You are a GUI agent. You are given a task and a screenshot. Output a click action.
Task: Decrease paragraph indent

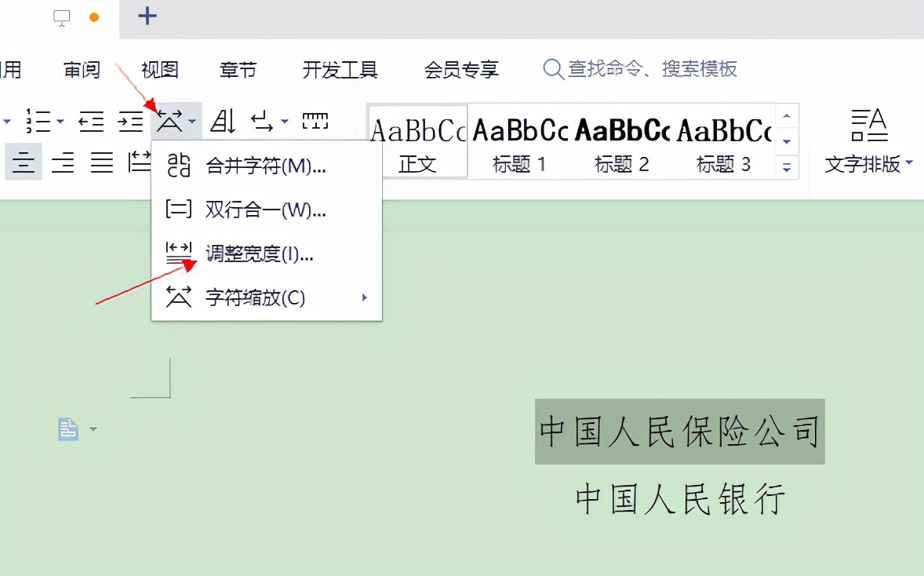(91, 122)
